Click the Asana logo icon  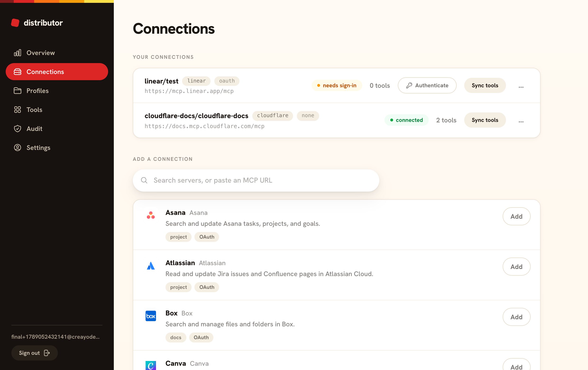click(151, 215)
